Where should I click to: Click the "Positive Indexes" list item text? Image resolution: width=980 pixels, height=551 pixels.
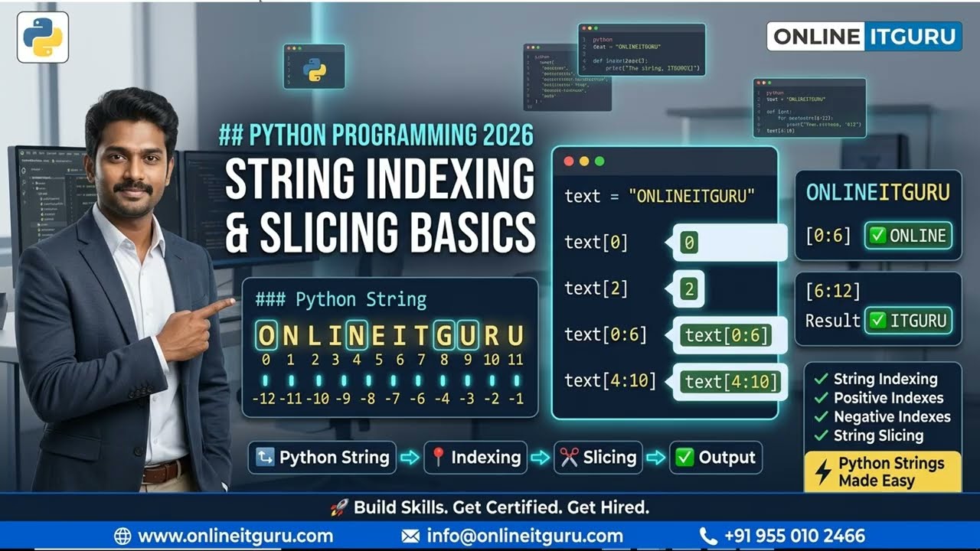pyautogui.click(x=888, y=398)
